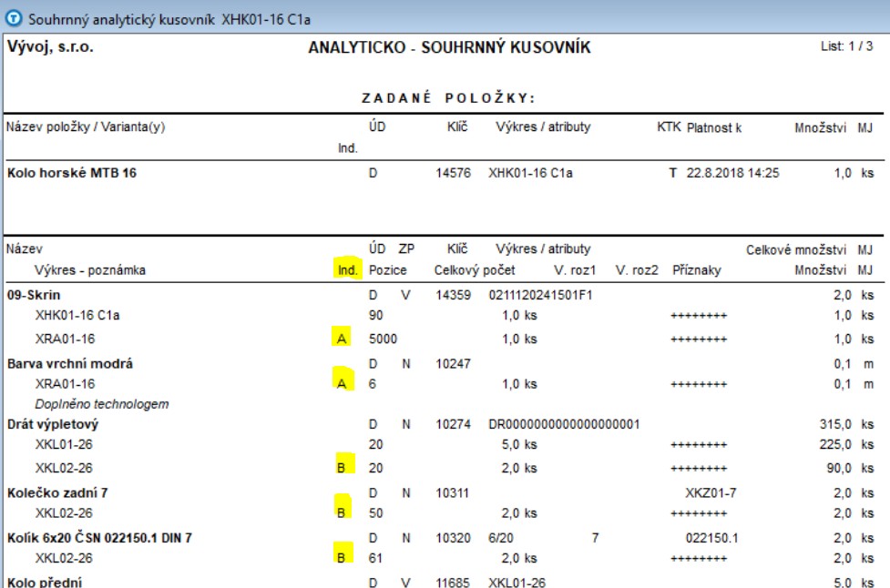Click 'XRA01-16' under Barva vrchní modrá
The height and width of the screenshot is (588, 890).
[65, 384]
